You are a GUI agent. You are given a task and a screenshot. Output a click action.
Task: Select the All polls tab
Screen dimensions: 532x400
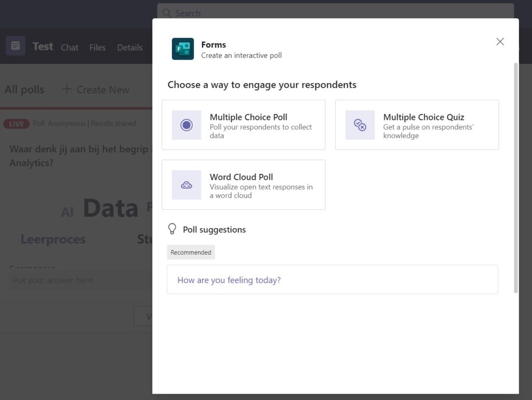(x=24, y=89)
